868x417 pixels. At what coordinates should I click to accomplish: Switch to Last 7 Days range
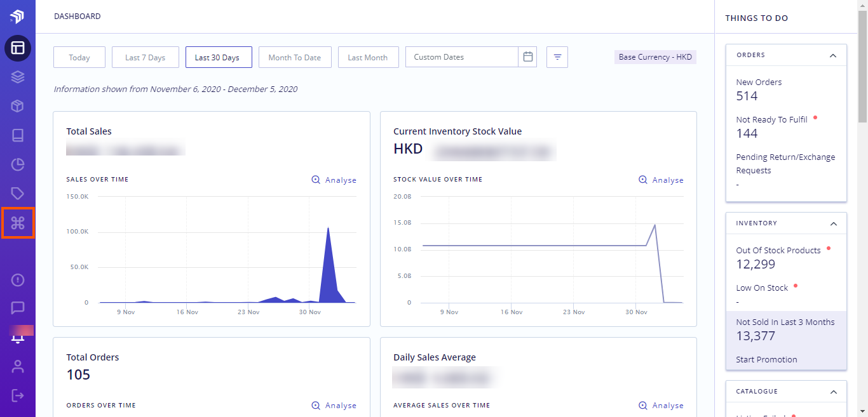tap(146, 57)
